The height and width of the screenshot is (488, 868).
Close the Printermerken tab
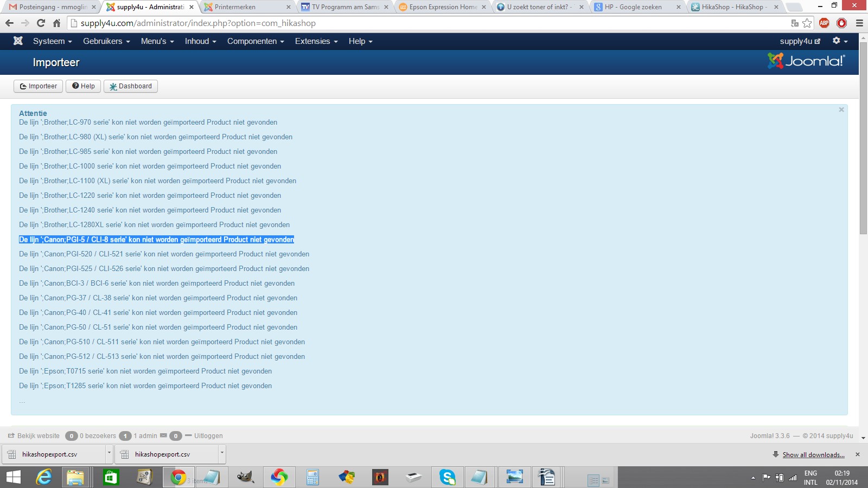coord(288,7)
